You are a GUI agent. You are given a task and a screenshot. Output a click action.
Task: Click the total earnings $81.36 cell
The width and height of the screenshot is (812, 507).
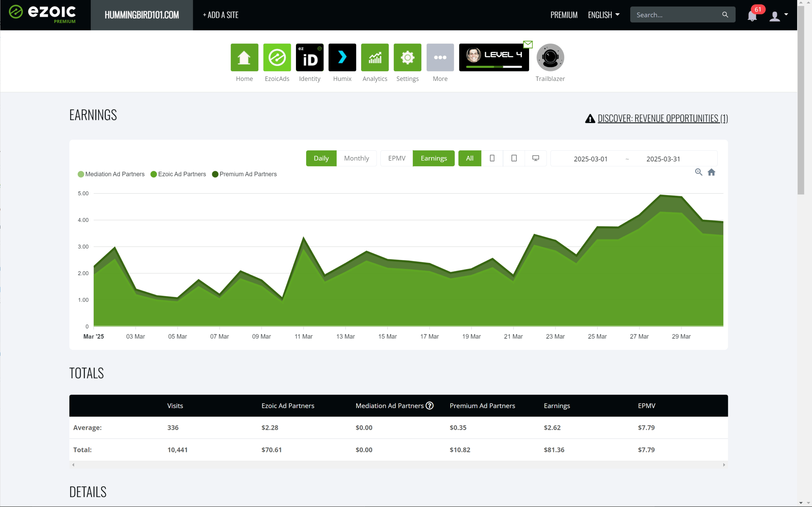554,450
